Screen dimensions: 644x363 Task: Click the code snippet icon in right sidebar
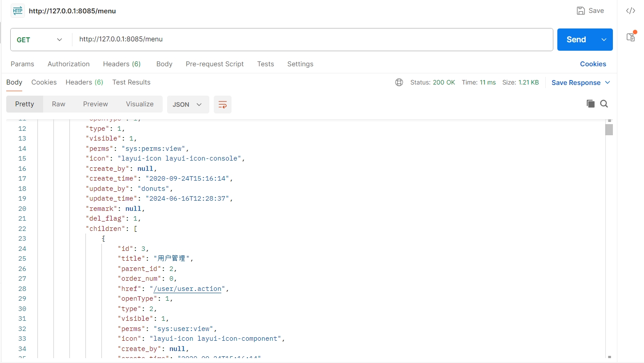click(630, 11)
